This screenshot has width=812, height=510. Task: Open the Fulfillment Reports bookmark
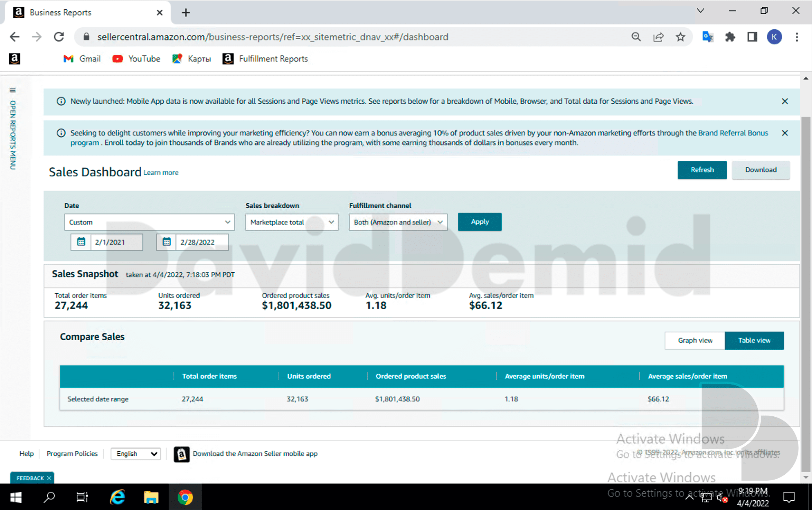pos(265,59)
